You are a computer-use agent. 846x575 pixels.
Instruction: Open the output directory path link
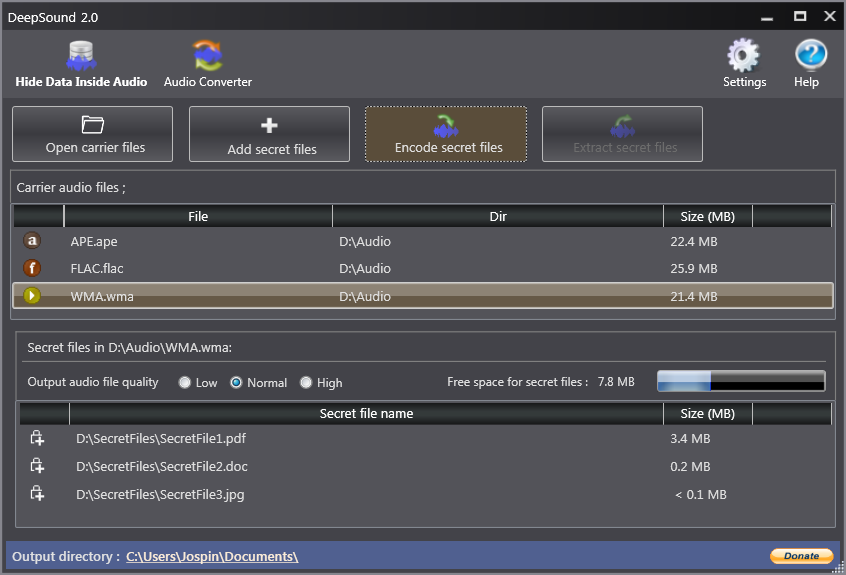[x=212, y=556]
